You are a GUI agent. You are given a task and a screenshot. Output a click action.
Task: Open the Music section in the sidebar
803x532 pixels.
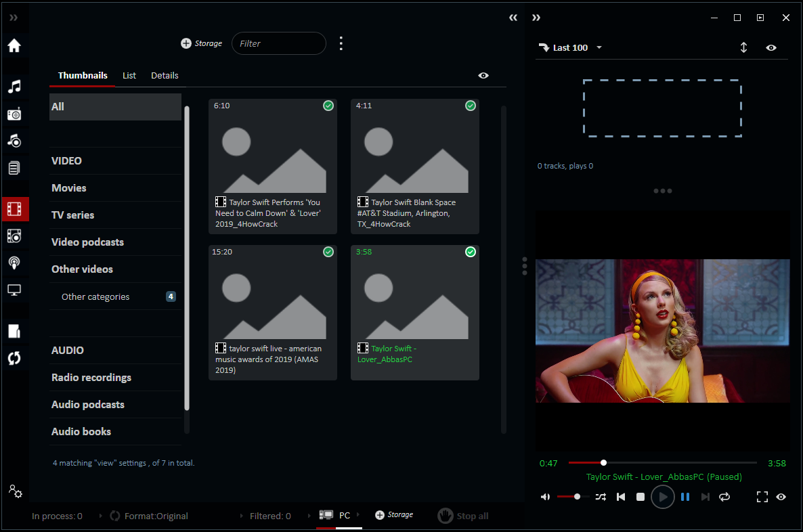coord(14,86)
